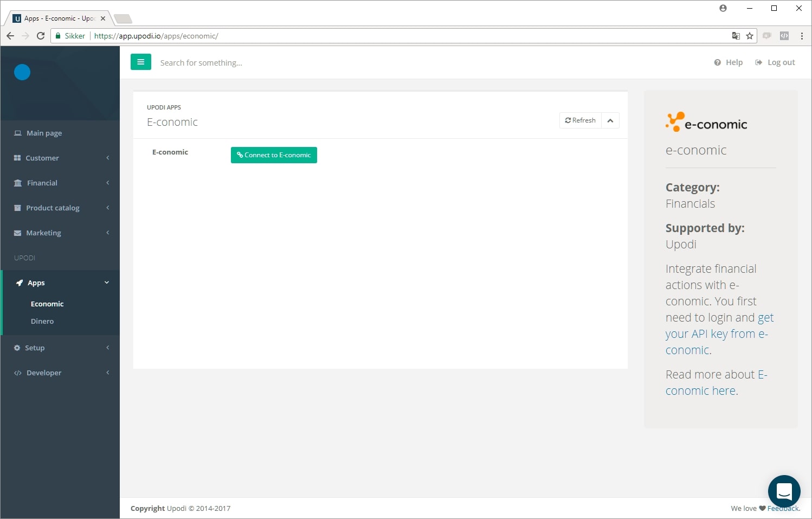The image size is (812, 519).
Task: Bookmark page with star icon
Action: coord(750,36)
